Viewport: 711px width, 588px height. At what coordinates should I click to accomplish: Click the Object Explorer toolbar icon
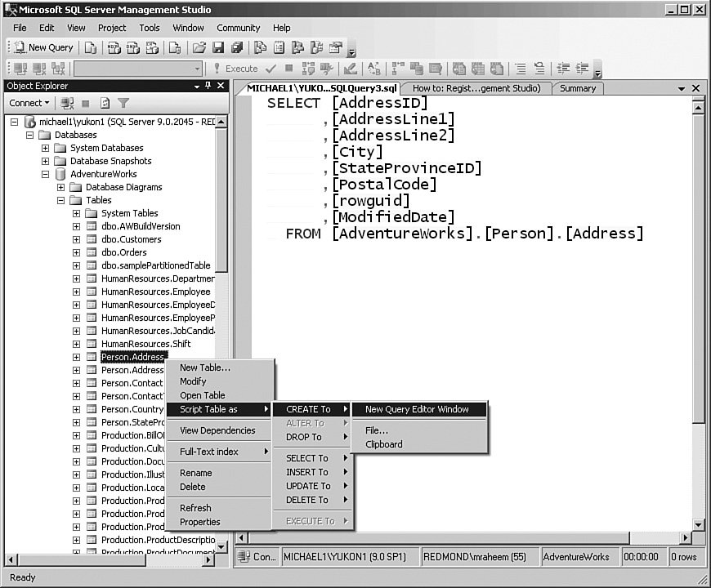[x=297, y=47]
